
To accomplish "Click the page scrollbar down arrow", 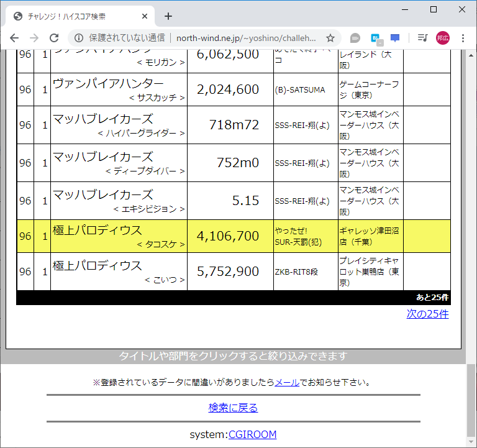I will tap(471, 442).
